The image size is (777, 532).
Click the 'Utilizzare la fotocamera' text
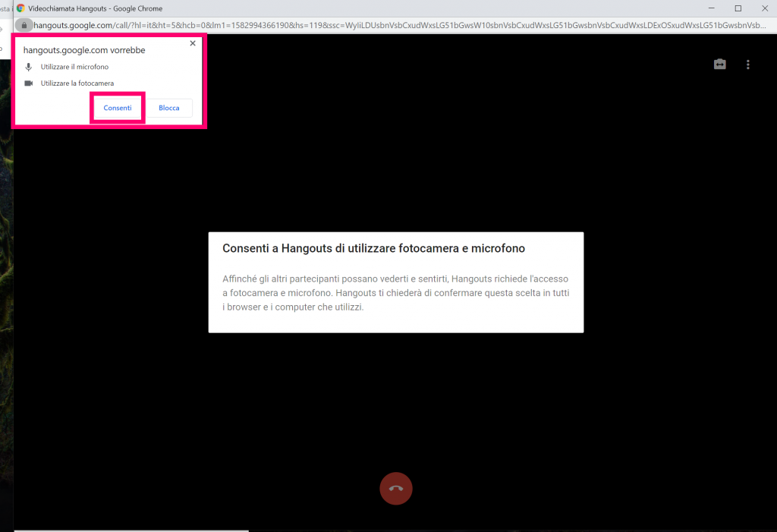tap(77, 83)
